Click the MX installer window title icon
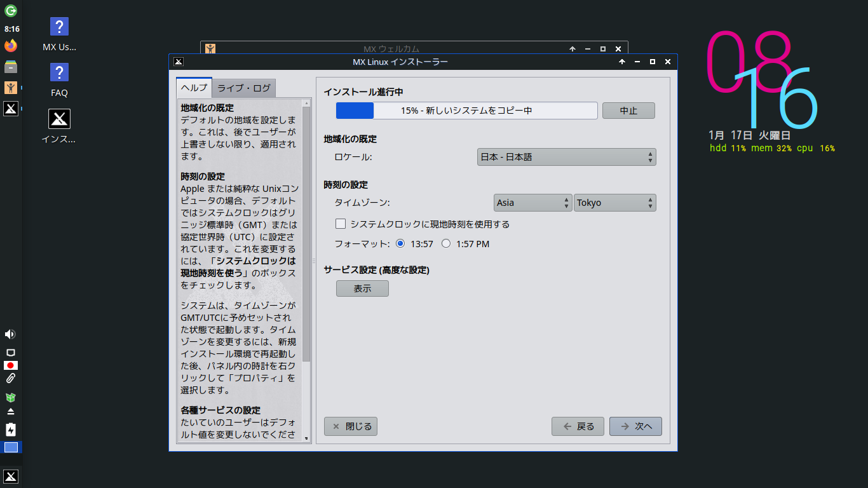Image resolution: width=868 pixels, height=488 pixels. [179, 62]
